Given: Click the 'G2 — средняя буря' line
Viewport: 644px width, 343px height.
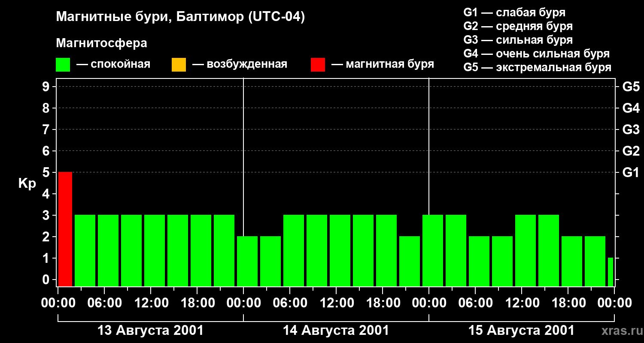Looking at the screenshot, I should (x=518, y=26).
